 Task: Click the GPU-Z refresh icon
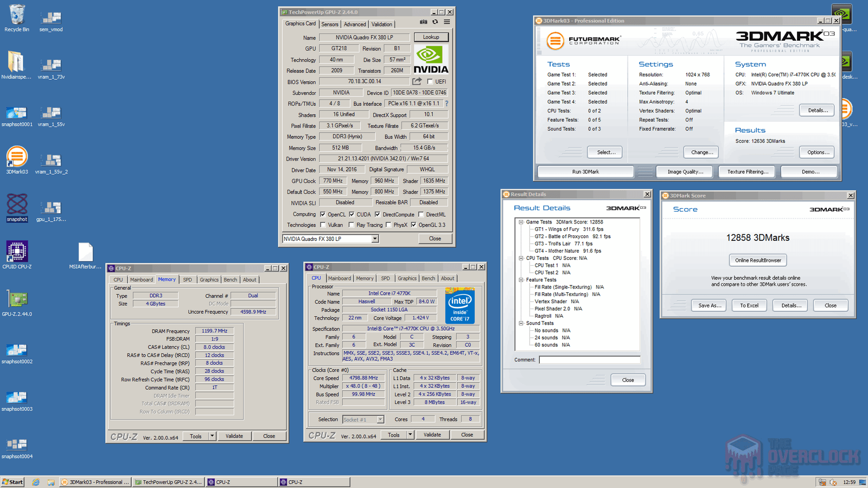435,22
